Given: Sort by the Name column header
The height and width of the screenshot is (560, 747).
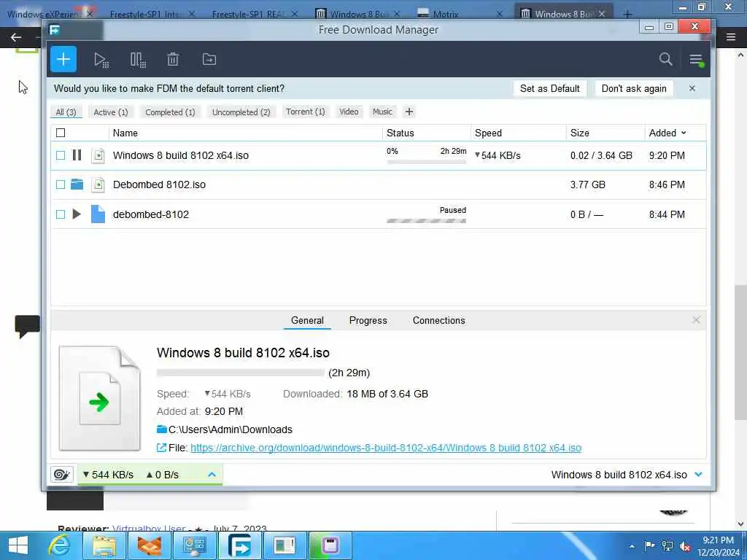Looking at the screenshot, I should [125, 133].
